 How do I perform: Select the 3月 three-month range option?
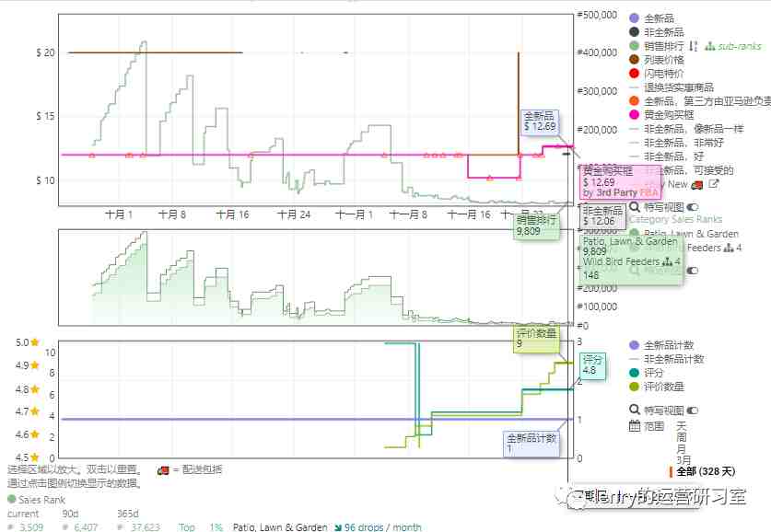pyautogui.click(x=683, y=460)
